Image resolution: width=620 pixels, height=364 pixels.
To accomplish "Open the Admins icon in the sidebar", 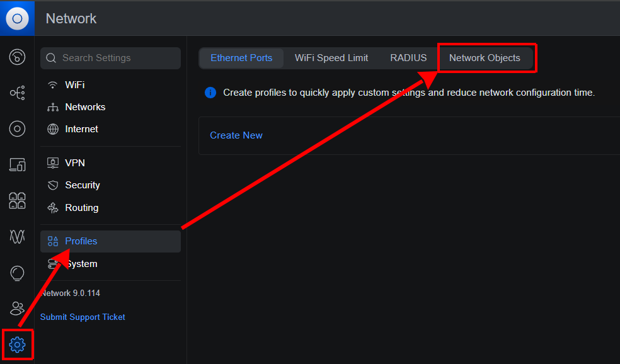I will coord(17,309).
